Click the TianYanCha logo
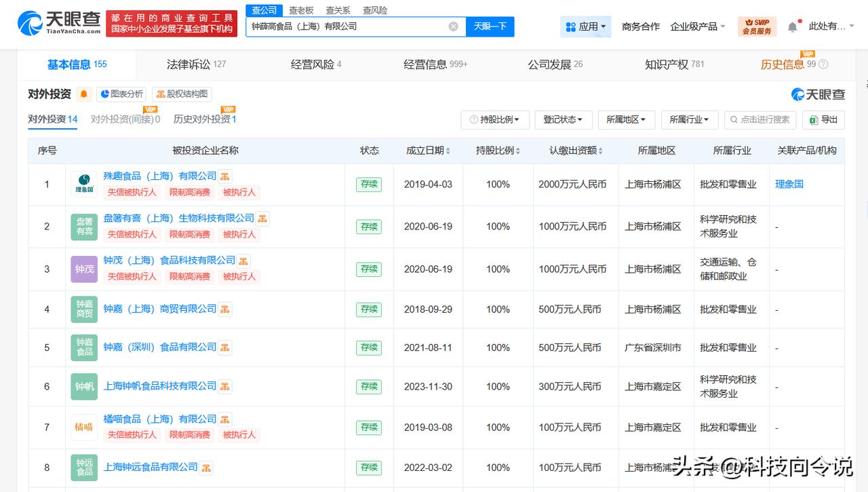The height and width of the screenshot is (492, 868). tap(60, 24)
